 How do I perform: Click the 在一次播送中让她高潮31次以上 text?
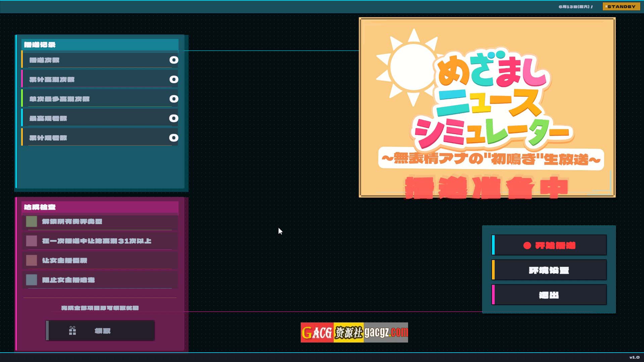[x=97, y=241]
